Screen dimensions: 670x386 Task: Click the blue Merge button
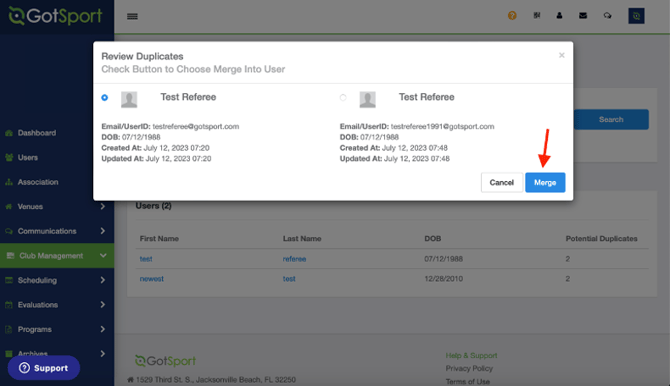(x=545, y=183)
